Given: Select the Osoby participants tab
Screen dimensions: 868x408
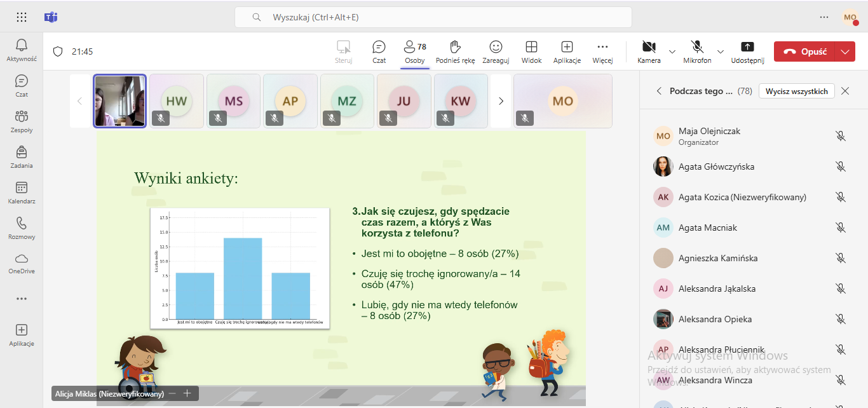Looking at the screenshot, I should pyautogui.click(x=416, y=51).
